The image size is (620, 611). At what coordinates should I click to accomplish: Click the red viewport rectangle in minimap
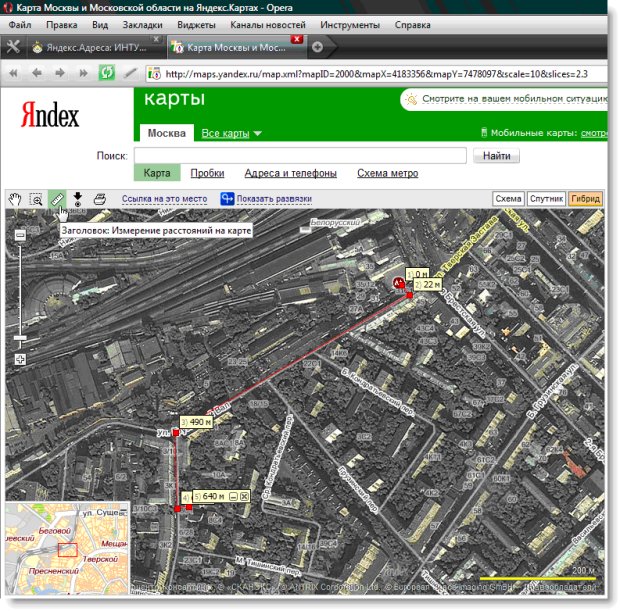pyautogui.click(x=68, y=550)
